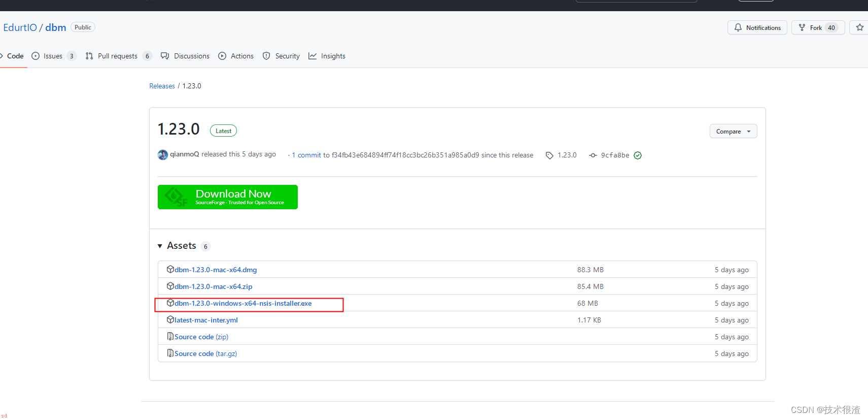Open the EdurtIO owner link

point(20,27)
